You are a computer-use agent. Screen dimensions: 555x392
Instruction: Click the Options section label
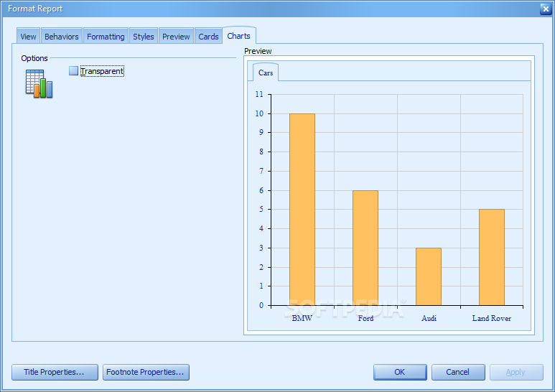(34, 58)
